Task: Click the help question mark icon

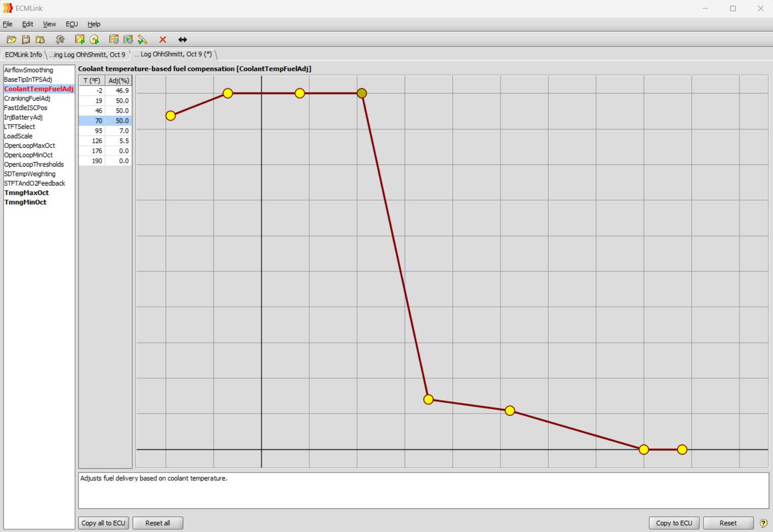Action: 764,523
